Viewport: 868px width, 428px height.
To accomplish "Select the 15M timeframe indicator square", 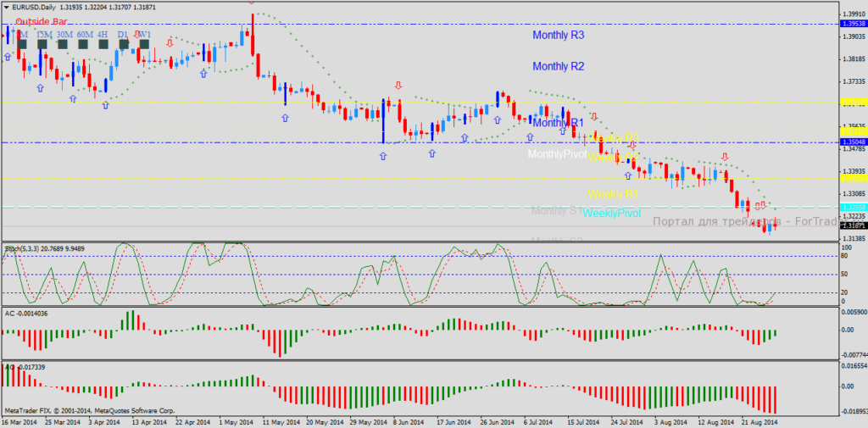I will point(42,44).
